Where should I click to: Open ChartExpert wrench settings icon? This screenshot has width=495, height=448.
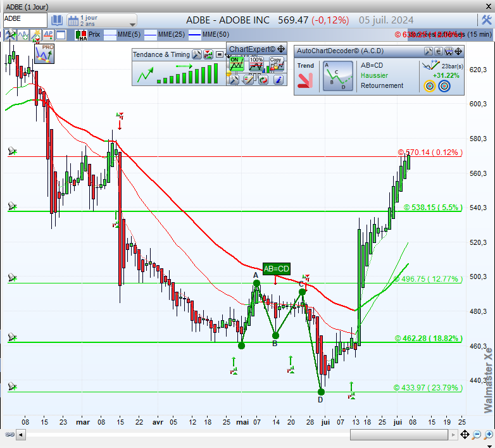[234, 80]
